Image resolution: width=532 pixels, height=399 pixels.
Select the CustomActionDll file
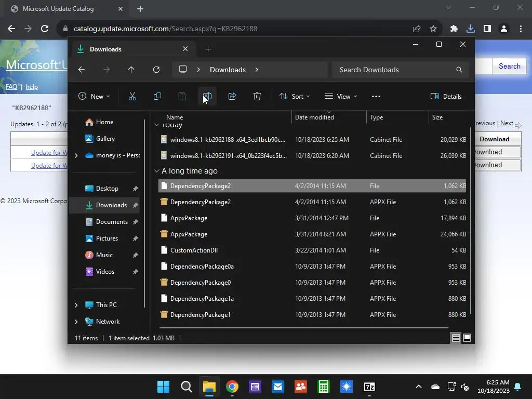(312, 250)
